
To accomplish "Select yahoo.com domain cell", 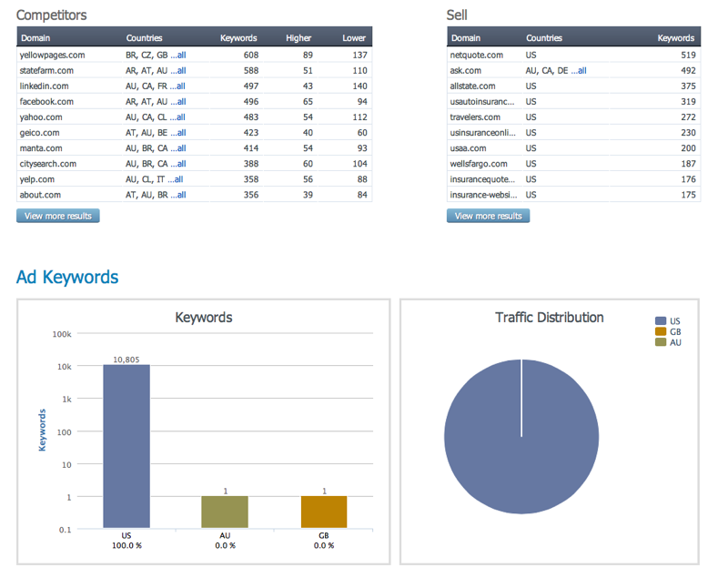I will pyautogui.click(x=41, y=117).
